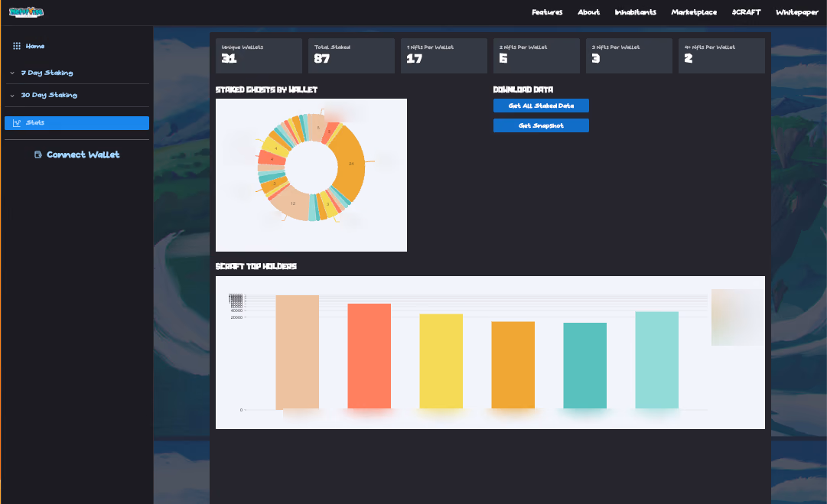Click the site logo in top-left corner
The image size is (827, 504).
[x=26, y=11]
